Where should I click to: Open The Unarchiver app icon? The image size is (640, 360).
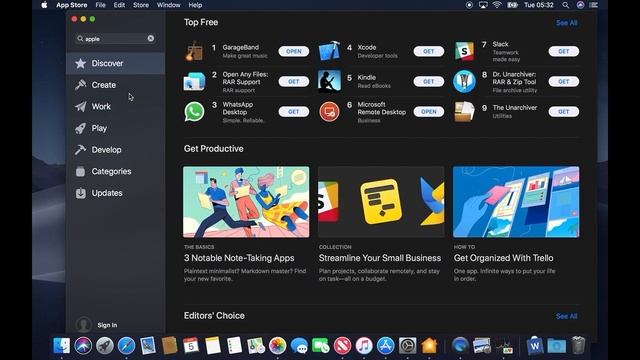pos(464,112)
